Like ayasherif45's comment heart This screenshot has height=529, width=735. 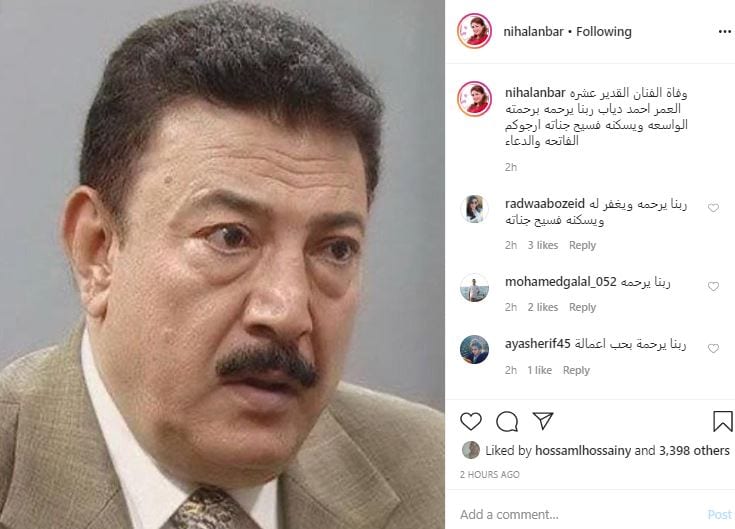click(x=713, y=348)
